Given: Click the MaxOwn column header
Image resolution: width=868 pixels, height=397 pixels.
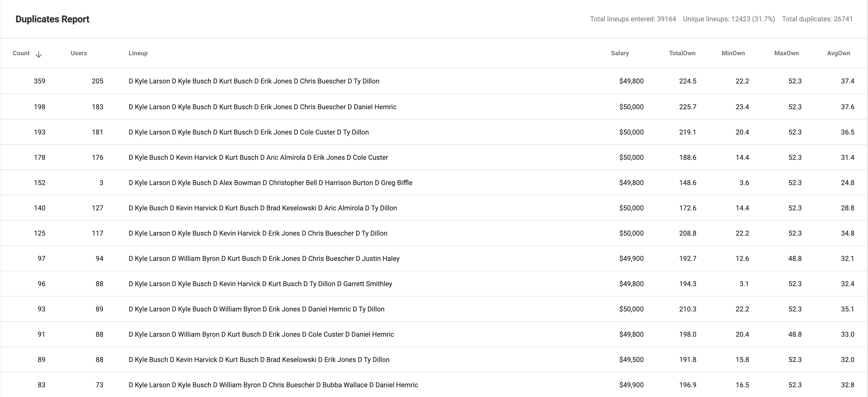Looking at the screenshot, I should (786, 53).
